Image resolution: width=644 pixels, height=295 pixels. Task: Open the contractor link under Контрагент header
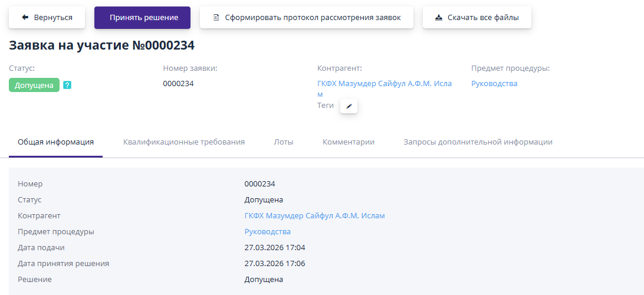coord(385,88)
